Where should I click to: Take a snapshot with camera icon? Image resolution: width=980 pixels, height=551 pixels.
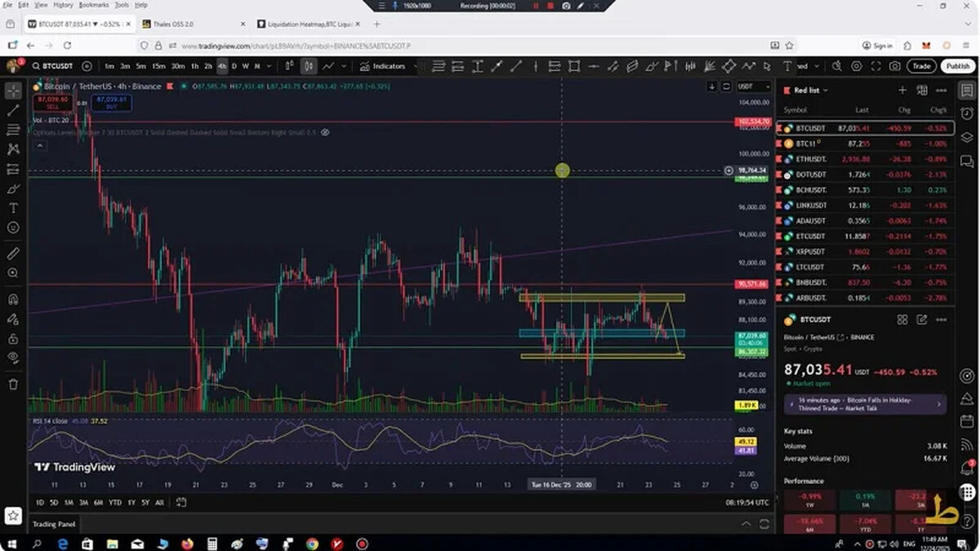895,66
